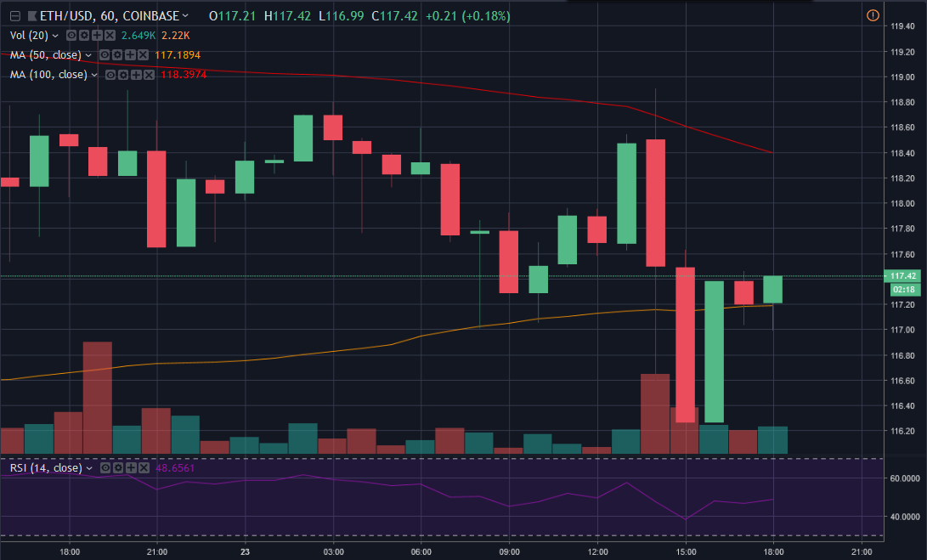Click the MA 50 value 117.1894
The height and width of the screenshot is (560, 927).
(178, 55)
